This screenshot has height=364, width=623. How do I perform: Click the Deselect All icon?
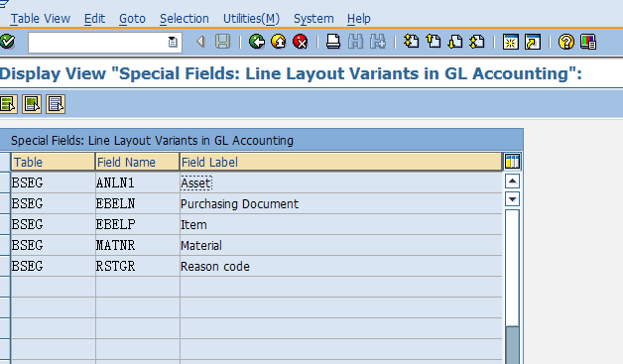[x=56, y=104]
